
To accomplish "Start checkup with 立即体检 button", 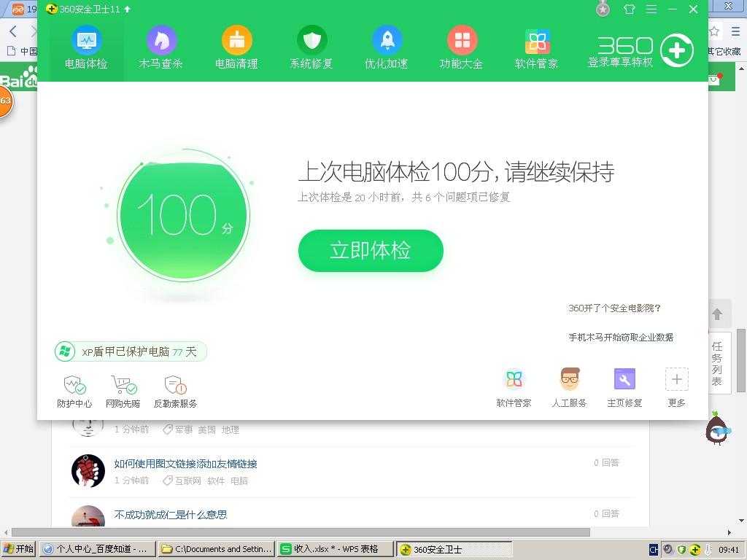I will point(371,251).
